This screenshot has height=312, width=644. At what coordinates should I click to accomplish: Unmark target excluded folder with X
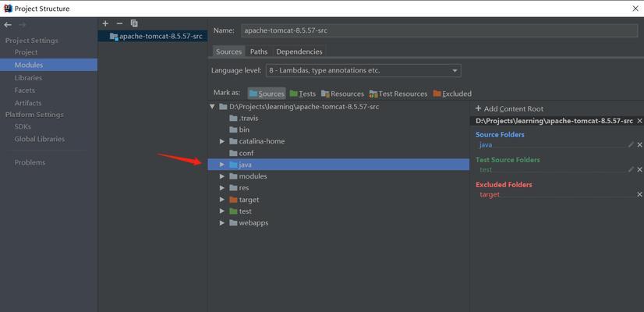point(639,194)
